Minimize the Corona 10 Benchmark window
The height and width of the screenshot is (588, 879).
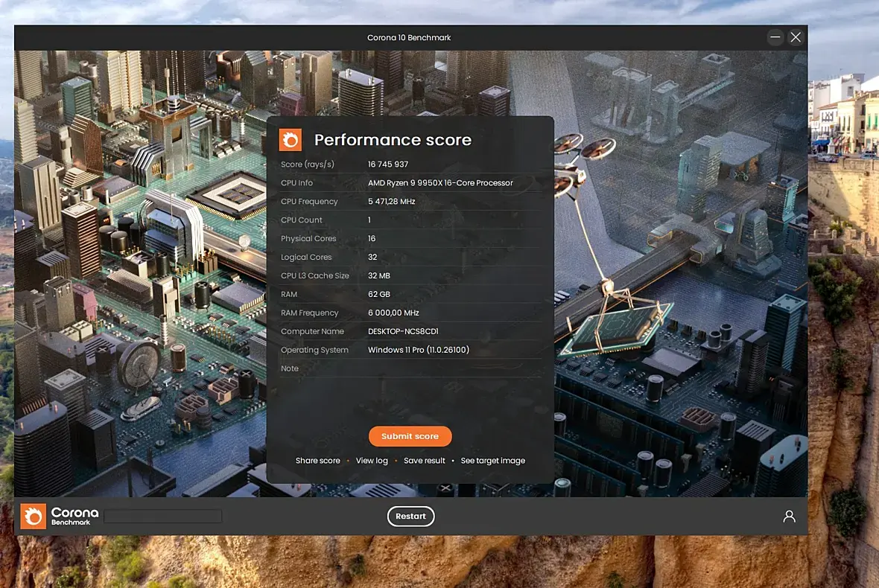(x=775, y=37)
